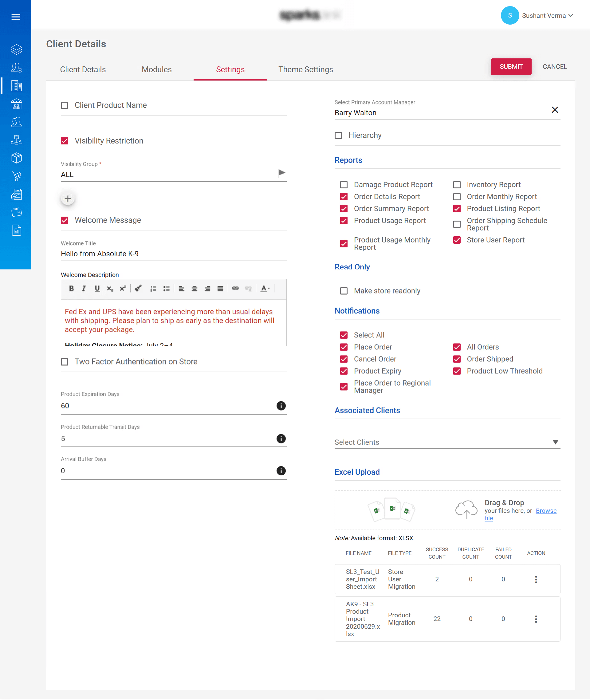Open the users section in the sidebar
This screenshot has height=700, width=590.
click(x=16, y=122)
